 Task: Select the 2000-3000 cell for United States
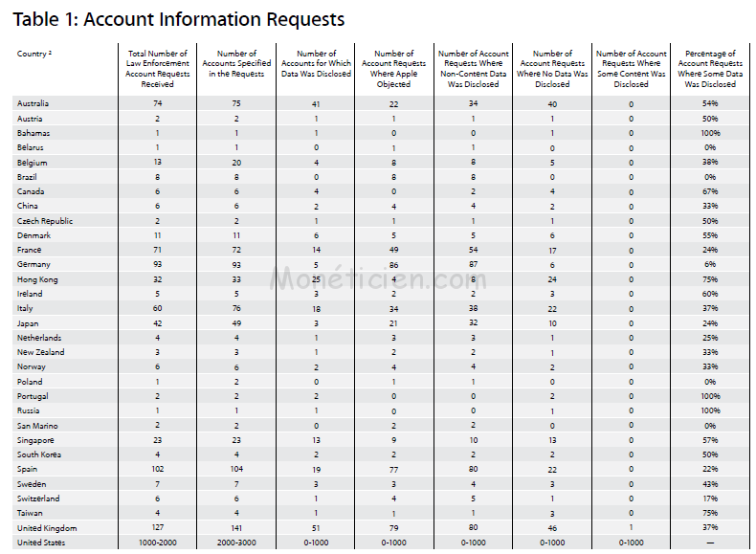237,543
